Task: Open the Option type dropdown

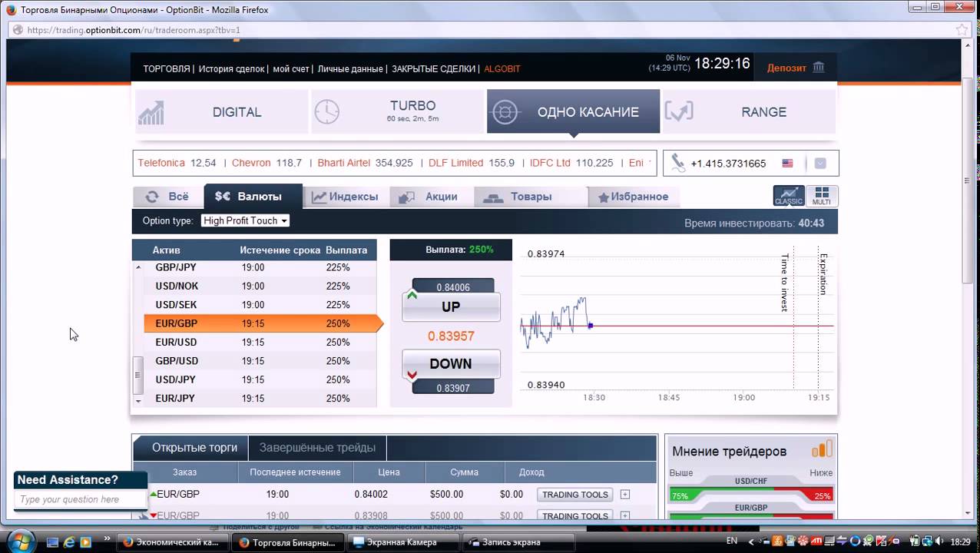Action: coord(246,220)
